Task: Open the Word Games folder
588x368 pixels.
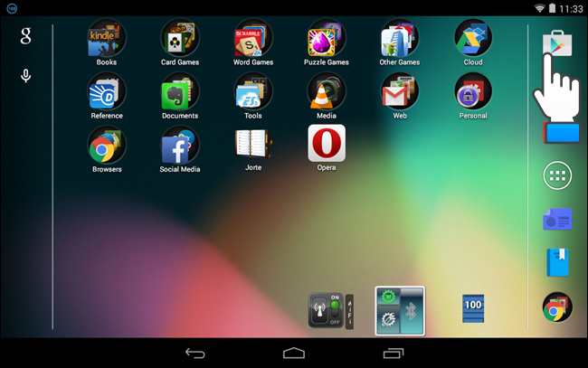Action: pyautogui.click(x=253, y=38)
